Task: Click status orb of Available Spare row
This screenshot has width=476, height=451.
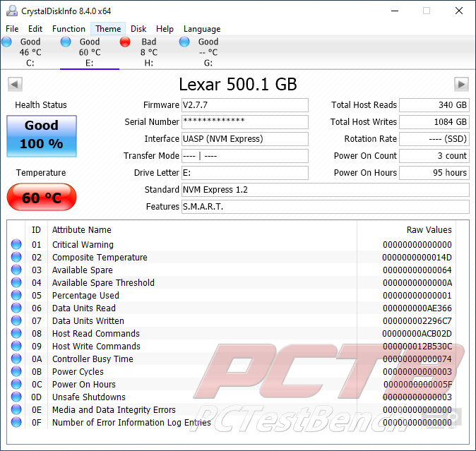Action: tap(16, 270)
